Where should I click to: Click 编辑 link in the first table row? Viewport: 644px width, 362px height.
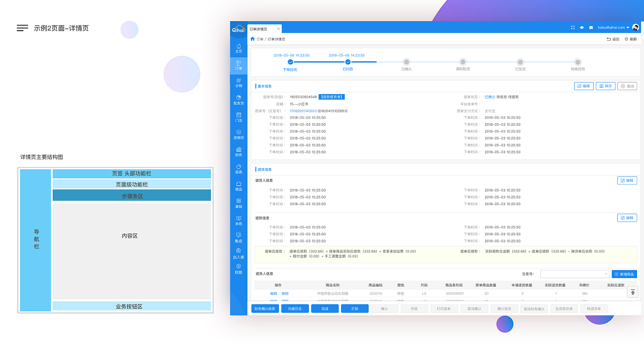(274, 293)
